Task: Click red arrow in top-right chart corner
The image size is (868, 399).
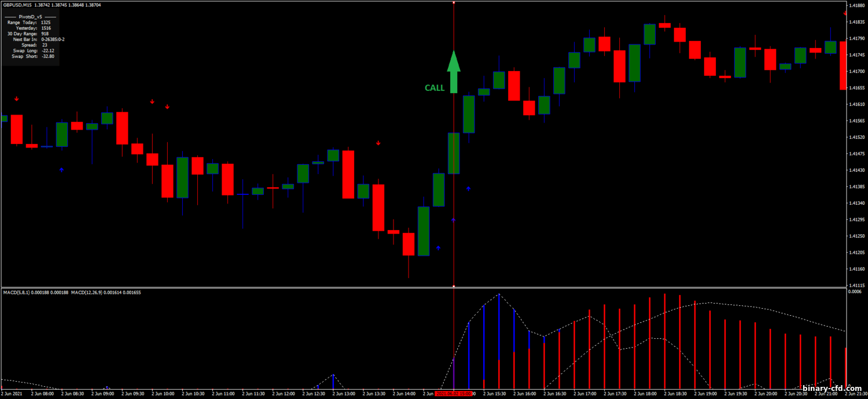Action: point(845,13)
